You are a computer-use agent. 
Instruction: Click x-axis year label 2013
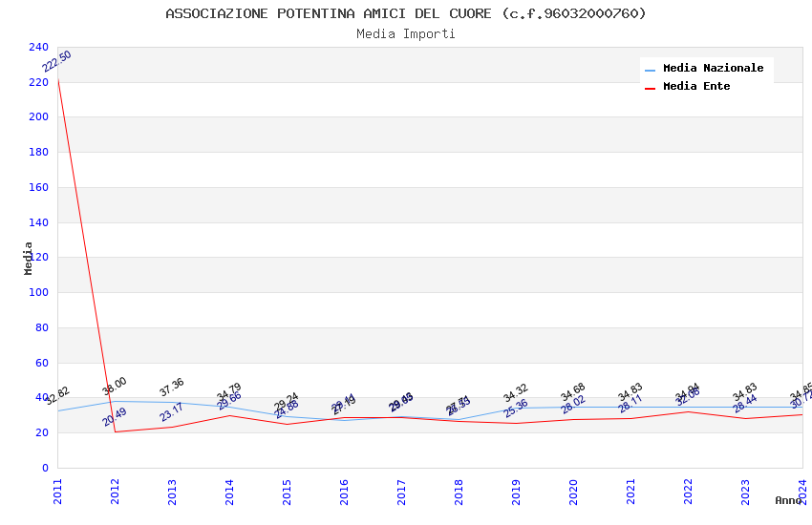pos(172,492)
